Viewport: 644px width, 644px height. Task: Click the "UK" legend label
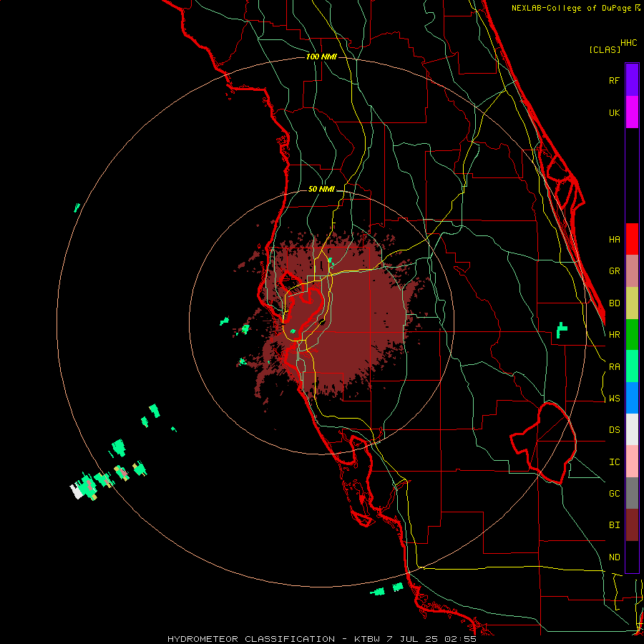coord(614,113)
